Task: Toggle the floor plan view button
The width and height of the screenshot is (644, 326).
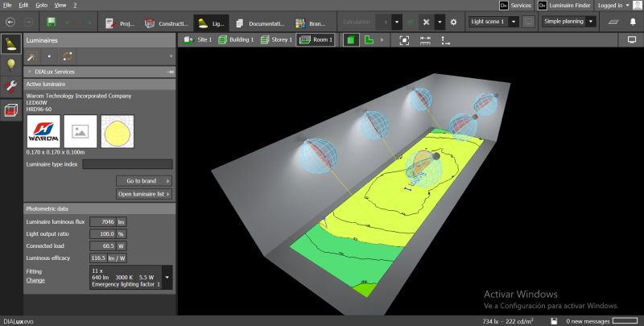Action: pyautogui.click(x=369, y=39)
